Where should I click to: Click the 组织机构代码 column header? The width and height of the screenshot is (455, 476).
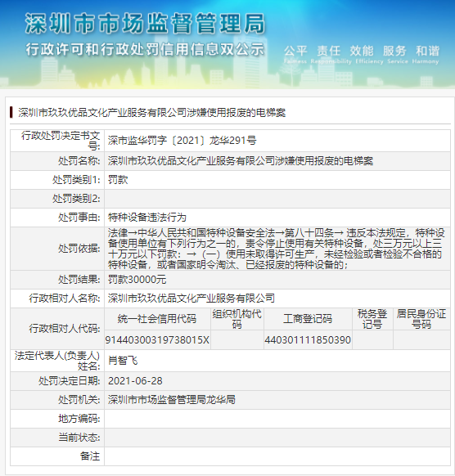[x=237, y=319]
